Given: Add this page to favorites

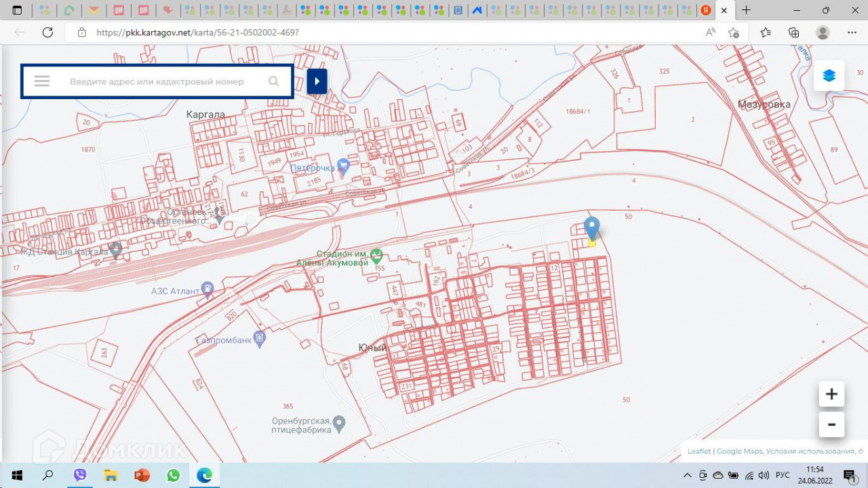Looking at the screenshot, I should click(x=733, y=32).
